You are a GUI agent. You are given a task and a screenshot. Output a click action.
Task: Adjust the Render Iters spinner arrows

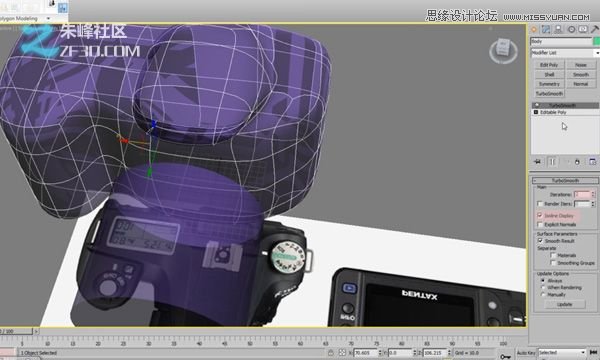tap(593, 204)
